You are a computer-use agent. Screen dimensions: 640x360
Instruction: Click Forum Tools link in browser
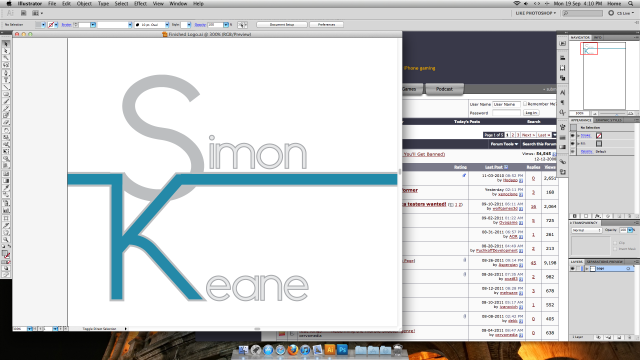tap(504, 144)
